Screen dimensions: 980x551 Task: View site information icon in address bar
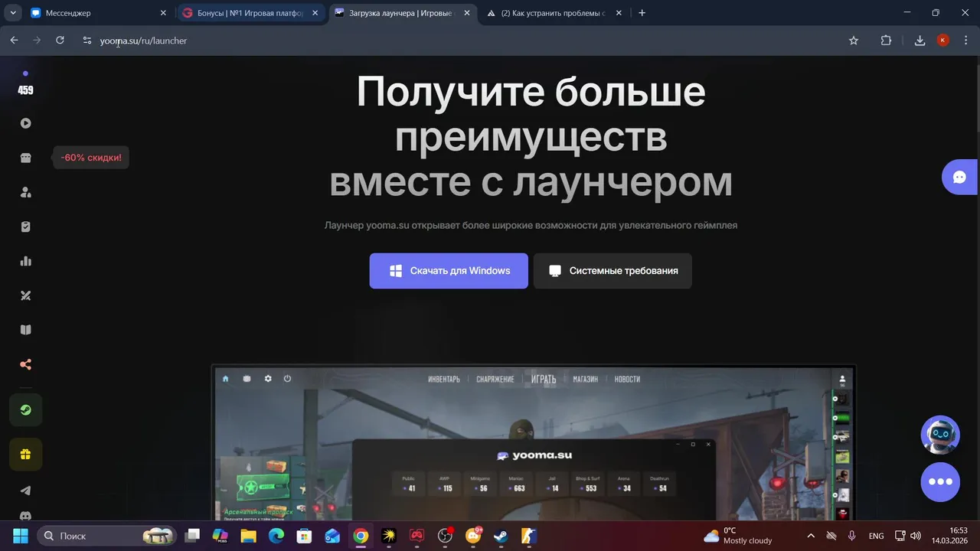point(87,41)
